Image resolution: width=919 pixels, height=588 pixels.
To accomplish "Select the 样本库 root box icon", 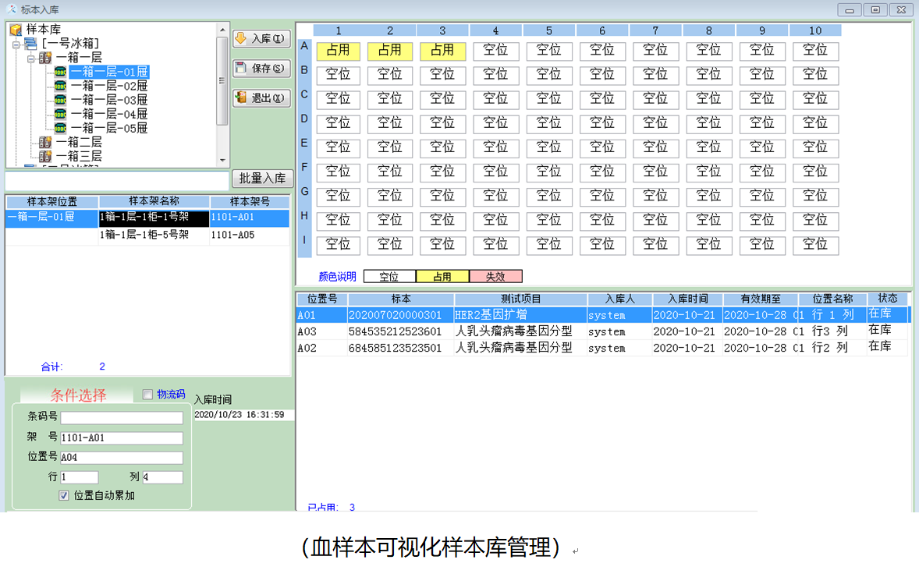I will (15, 29).
